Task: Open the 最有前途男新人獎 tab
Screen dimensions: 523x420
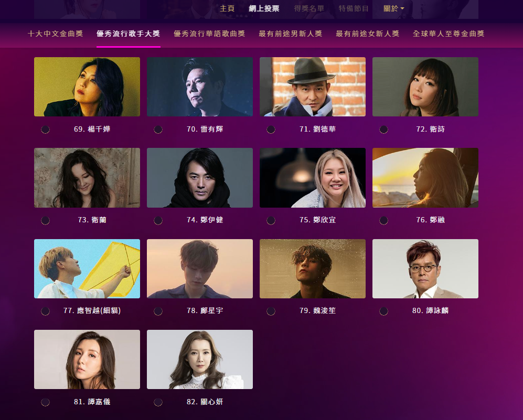Action: (x=290, y=34)
